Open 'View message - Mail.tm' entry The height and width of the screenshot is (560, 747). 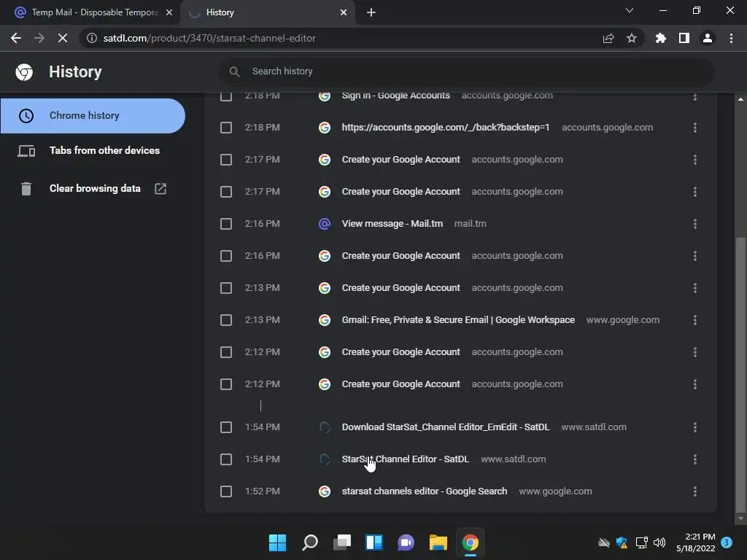pos(392,224)
